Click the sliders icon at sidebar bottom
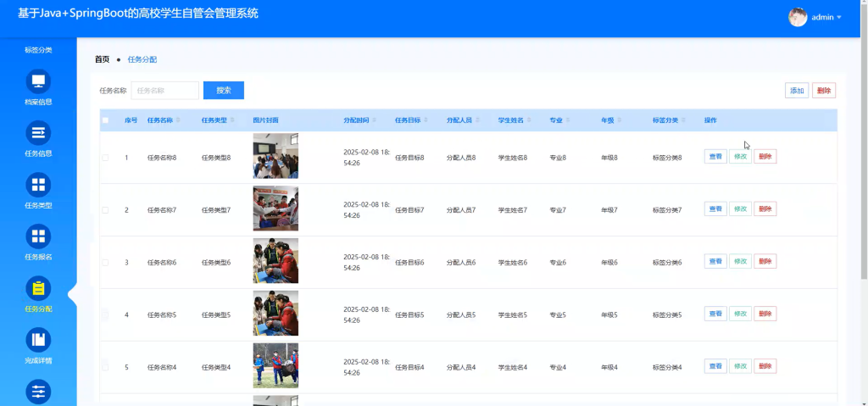The image size is (868, 406). point(38,392)
